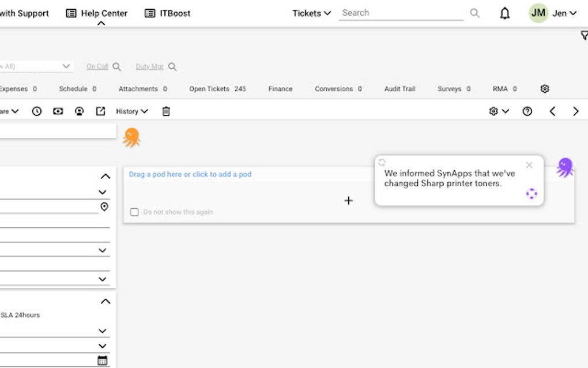Viewport: 588px width, 368px height.
Task: Click the trash delete icon in toolbar
Action: click(x=166, y=111)
